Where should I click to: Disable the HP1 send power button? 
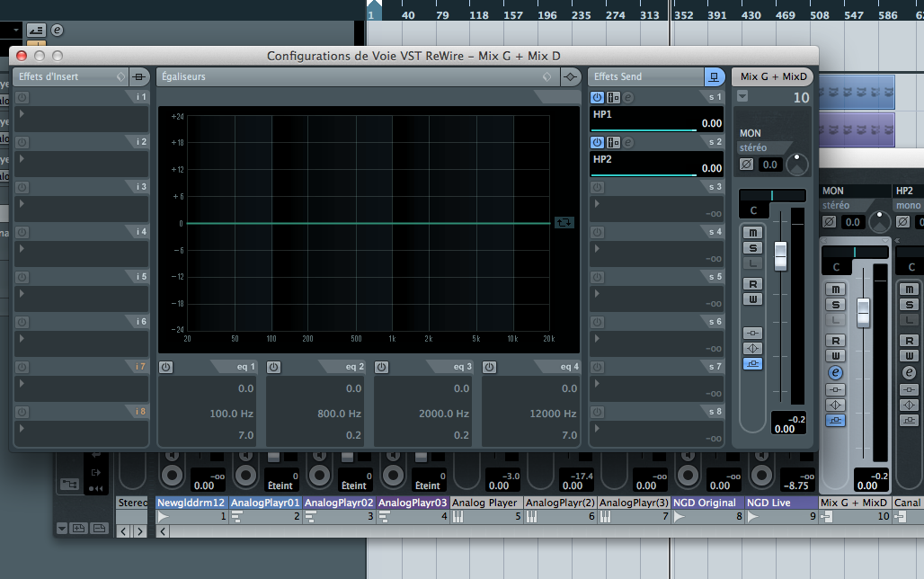click(598, 97)
